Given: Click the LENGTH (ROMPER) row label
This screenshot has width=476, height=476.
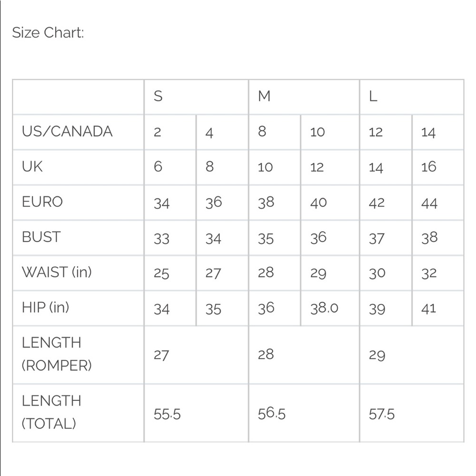Looking at the screenshot, I should click(x=57, y=354).
